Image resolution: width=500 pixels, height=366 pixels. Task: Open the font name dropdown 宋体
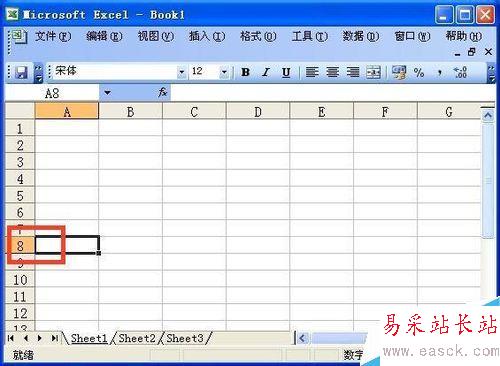[x=182, y=72]
